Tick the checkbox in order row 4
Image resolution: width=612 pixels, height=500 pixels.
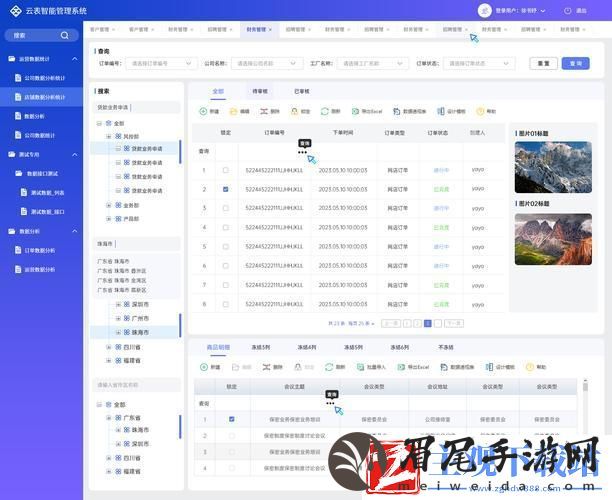tap(226, 228)
